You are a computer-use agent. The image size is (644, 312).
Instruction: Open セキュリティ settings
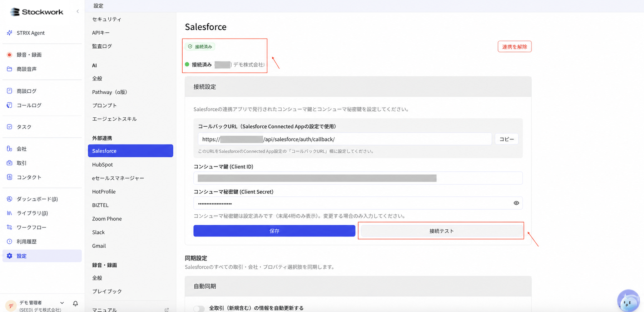(x=107, y=19)
